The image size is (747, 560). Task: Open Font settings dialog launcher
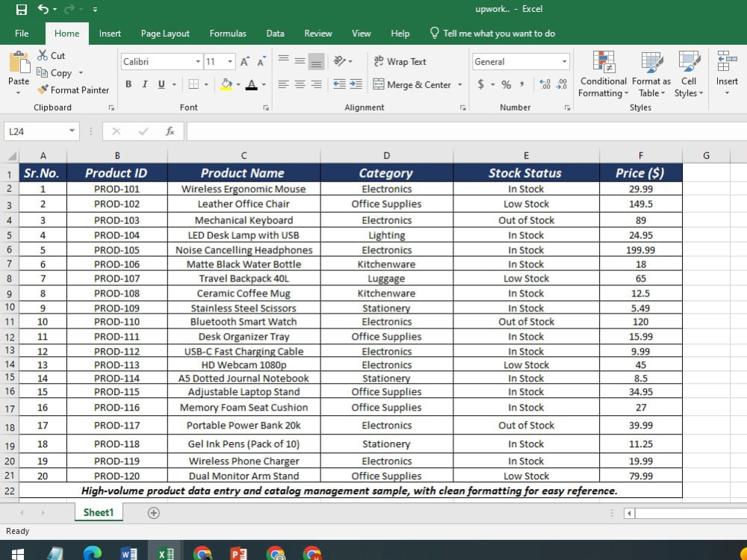click(x=266, y=108)
